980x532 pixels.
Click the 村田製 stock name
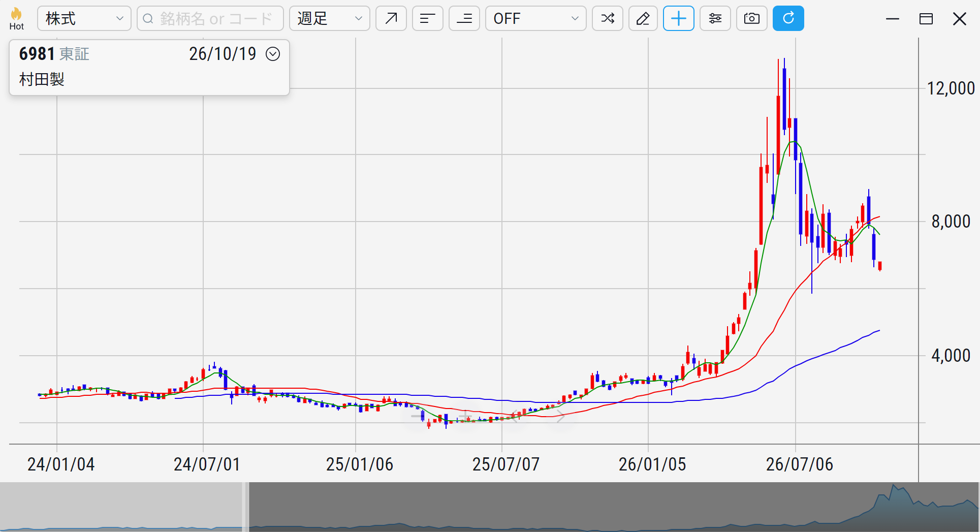42,80
